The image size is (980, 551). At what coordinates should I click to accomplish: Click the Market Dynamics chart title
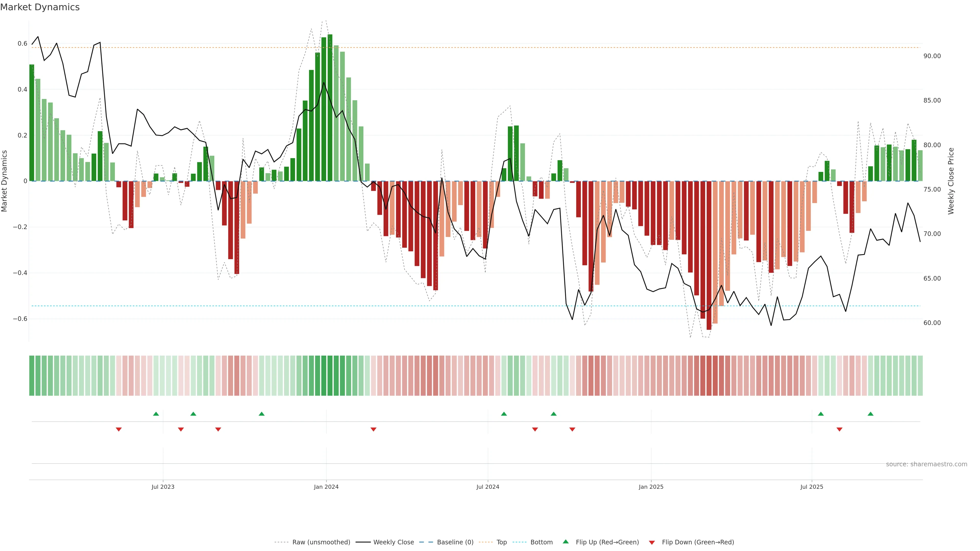(40, 7)
